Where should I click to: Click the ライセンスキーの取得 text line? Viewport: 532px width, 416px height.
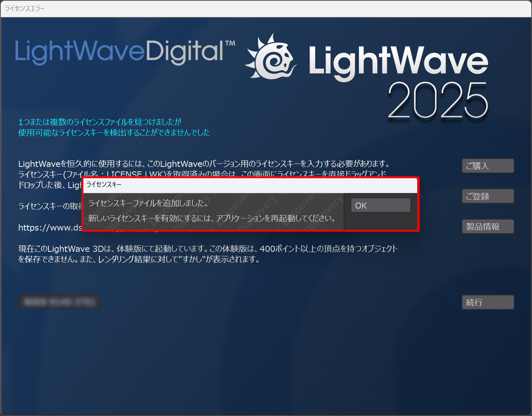[50, 206]
